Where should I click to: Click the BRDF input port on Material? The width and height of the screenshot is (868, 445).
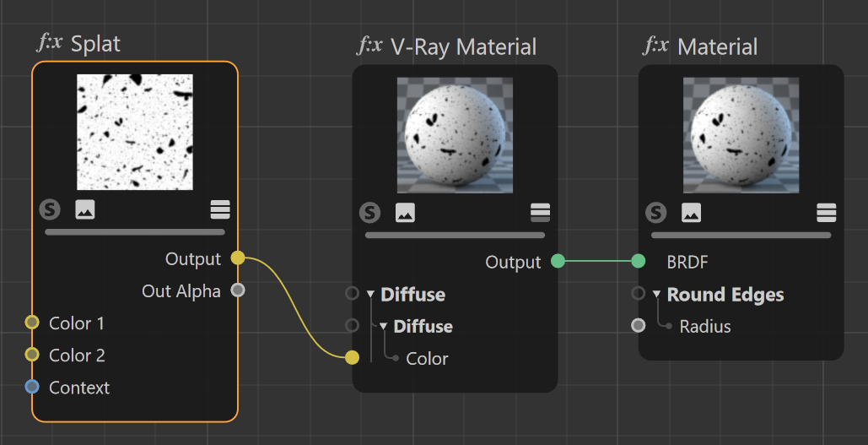click(639, 261)
